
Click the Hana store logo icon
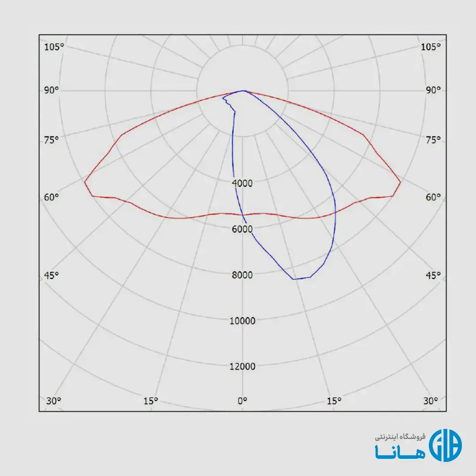pyautogui.click(x=445, y=445)
